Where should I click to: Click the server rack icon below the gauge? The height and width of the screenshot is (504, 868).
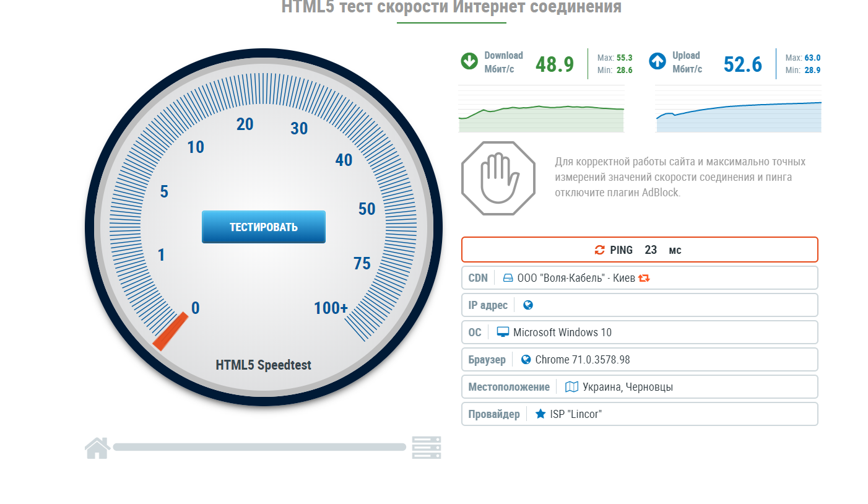427,448
